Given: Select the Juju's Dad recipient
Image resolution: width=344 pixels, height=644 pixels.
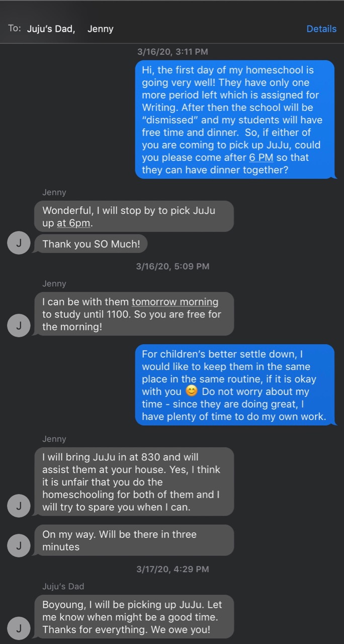Looking at the screenshot, I should click(50, 29).
